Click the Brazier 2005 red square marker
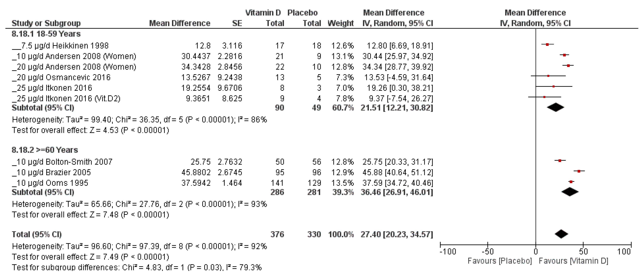 click(579, 171)
